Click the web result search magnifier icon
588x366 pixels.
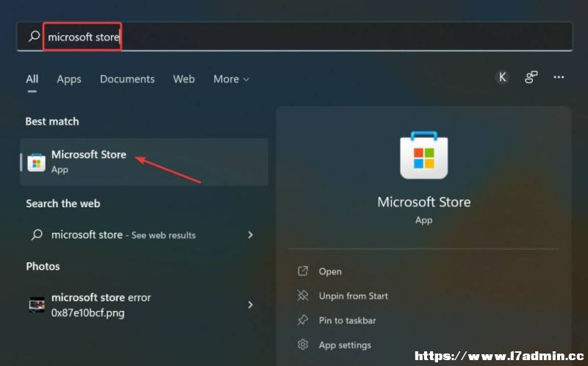click(37, 234)
